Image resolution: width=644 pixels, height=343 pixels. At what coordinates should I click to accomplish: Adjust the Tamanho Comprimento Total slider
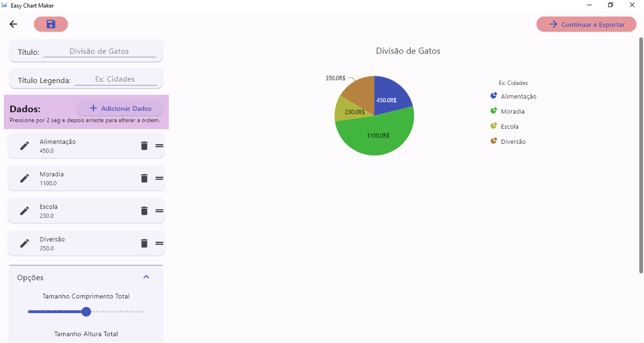[x=86, y=312]
